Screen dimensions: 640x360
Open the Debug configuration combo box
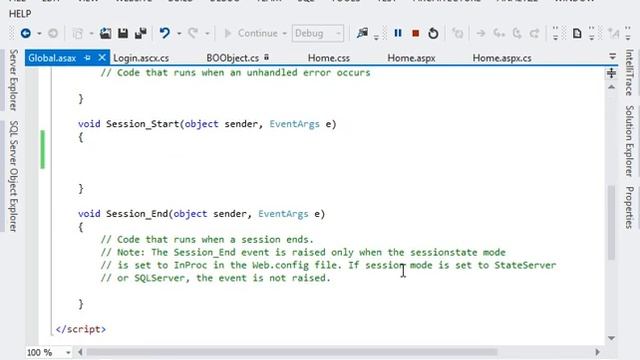point(318,33)
